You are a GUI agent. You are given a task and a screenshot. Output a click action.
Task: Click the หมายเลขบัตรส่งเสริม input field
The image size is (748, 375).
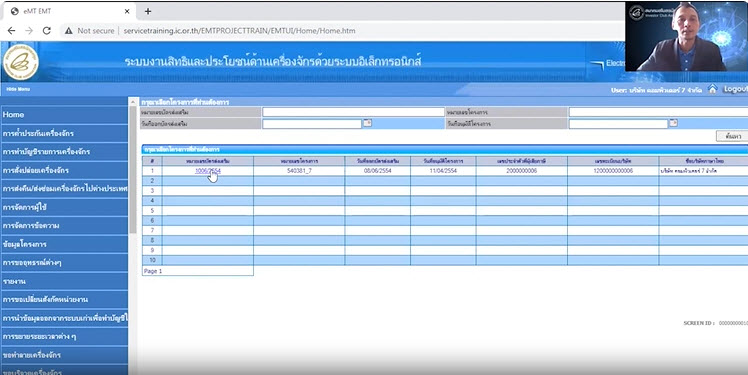[x=353, y=112]
